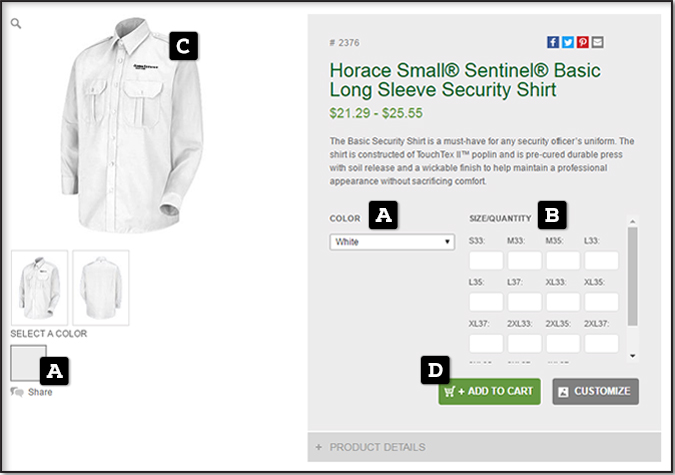Image resolution: width=675 pixels, height=475 pixels.
Task: Click the main shirt product image
Action: [110, 120]
